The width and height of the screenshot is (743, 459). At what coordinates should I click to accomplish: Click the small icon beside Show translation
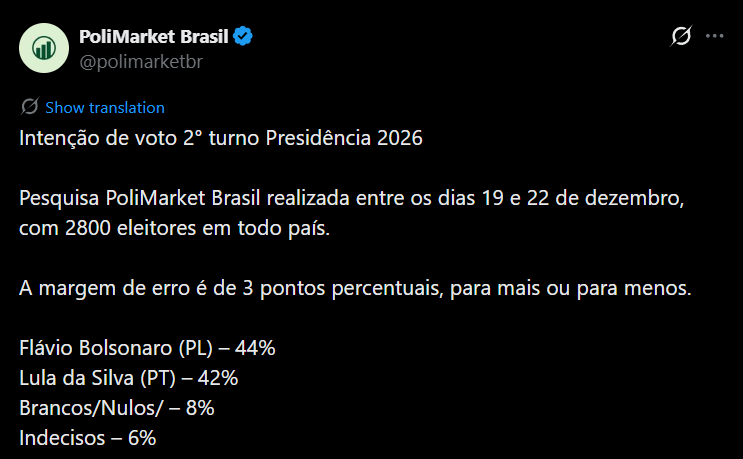pyautogui.click(x=29, y=107)
